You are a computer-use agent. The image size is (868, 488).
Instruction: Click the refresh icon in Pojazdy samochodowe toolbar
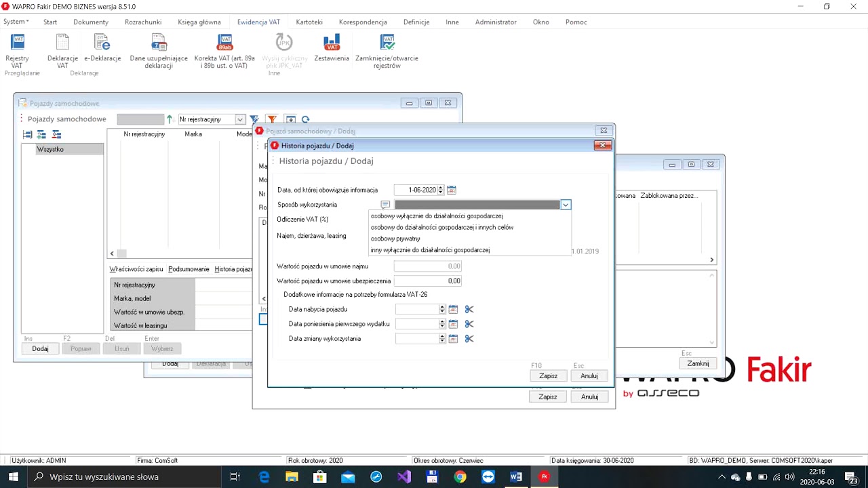click(x=306, y=119)
